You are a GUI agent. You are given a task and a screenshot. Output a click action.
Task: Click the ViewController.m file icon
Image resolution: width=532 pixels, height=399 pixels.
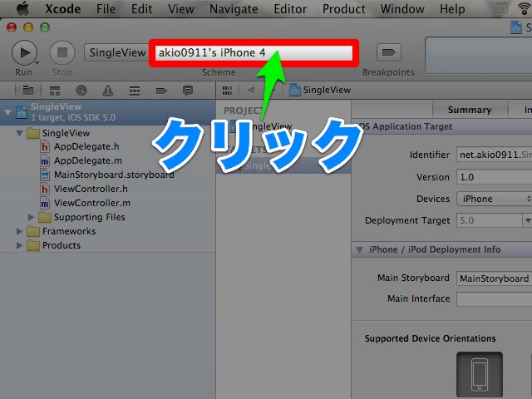tap(44, 203)
